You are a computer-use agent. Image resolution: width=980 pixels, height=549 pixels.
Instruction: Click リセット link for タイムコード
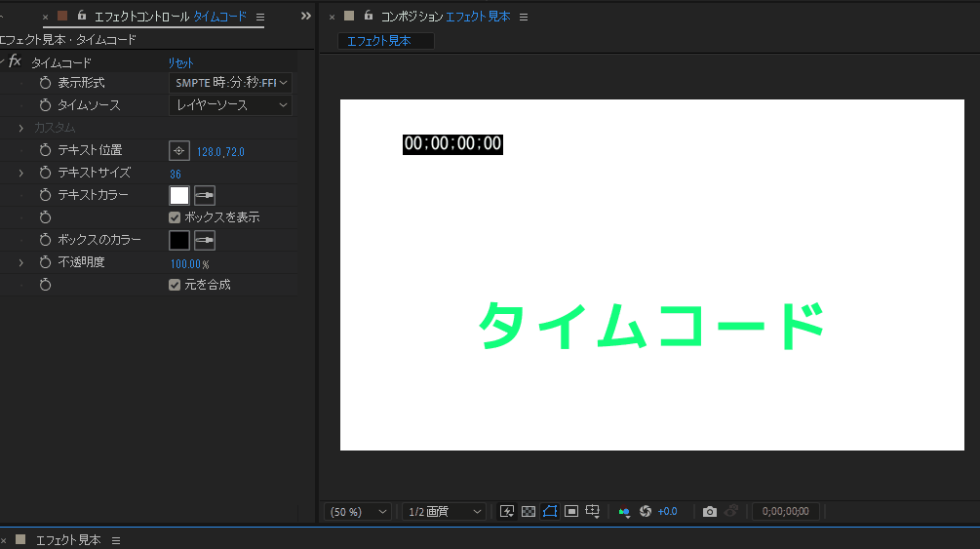point(180,63)
